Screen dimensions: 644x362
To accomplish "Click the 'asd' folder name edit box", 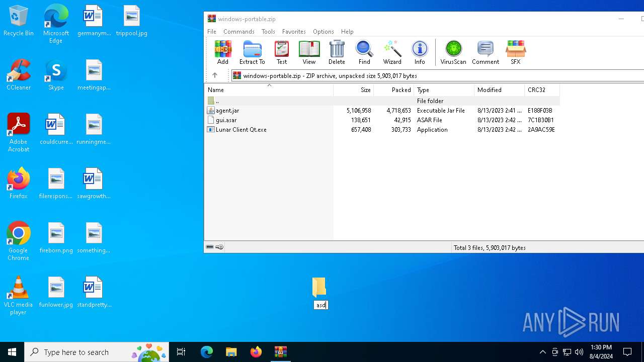I will click(320, 305).
